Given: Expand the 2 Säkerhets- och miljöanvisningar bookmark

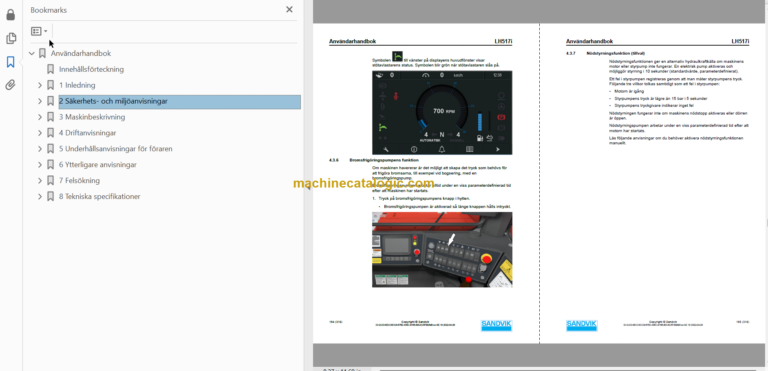Looking at the screenshot, I should [x=40, y=101].
